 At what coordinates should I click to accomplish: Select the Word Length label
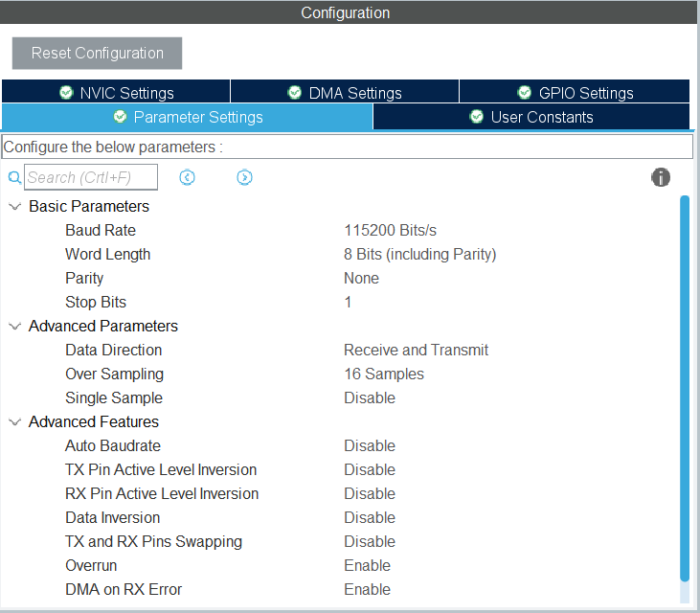click(x=107, y=255)
